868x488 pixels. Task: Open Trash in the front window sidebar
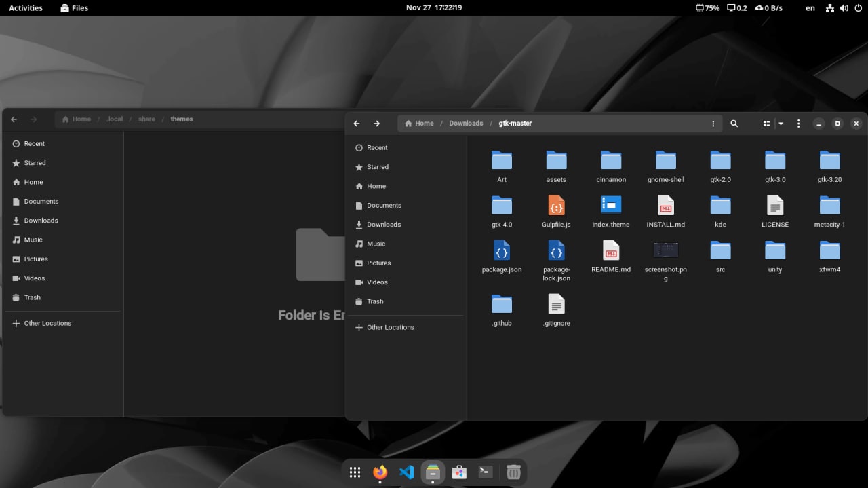(374, 301)
